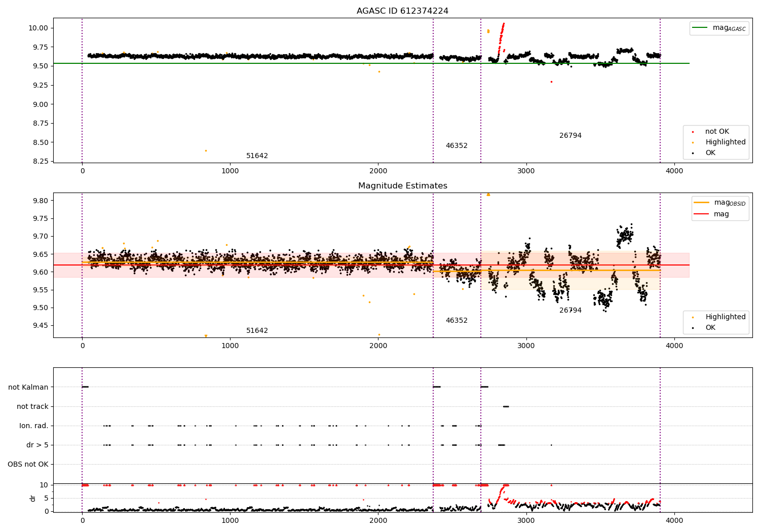Screen dimensions: 760x532
Task: Click the red mag line swatch in middle legend
Action: click(701, 214)
